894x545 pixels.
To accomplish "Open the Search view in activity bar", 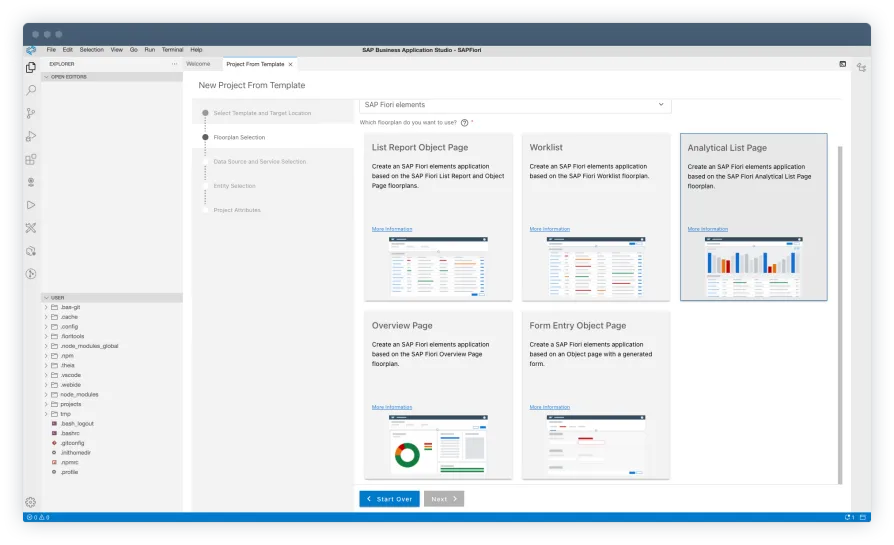I will point(31,90).
